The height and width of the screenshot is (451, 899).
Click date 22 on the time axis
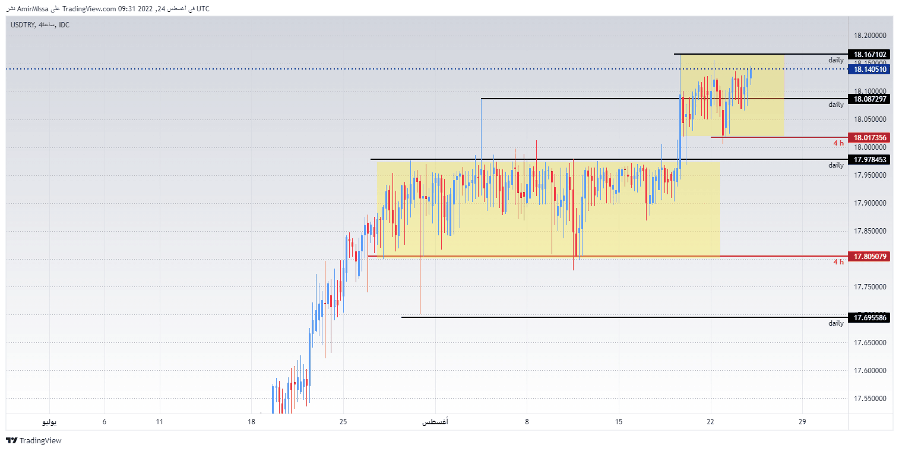pyautogui.click(x=711, y=422)
